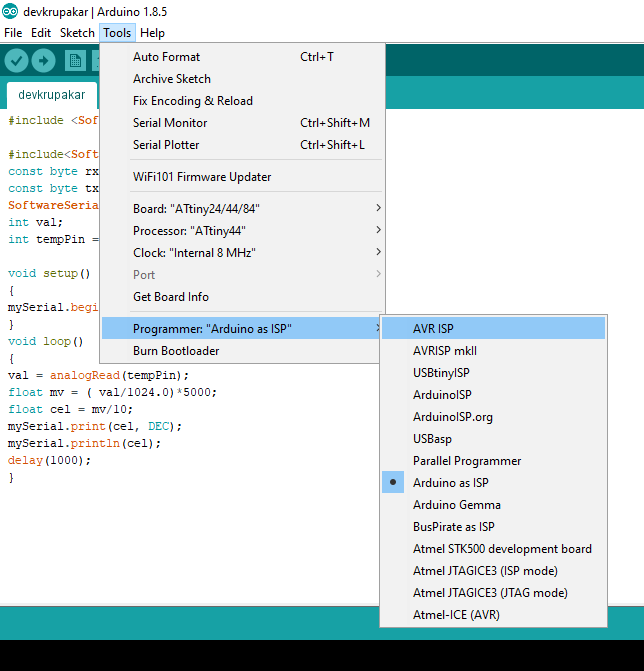Select Fix Encoding & Reload

pos(242,101)
